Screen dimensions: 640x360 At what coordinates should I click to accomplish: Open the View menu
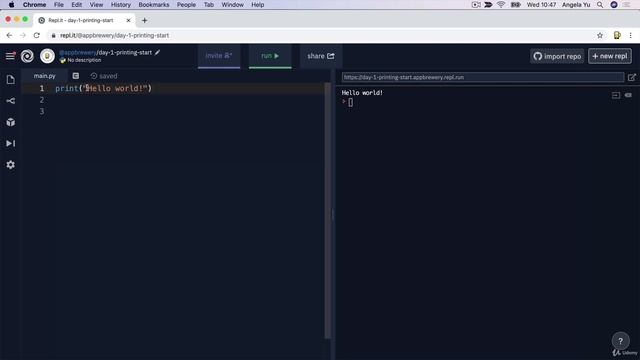[96, 5]
